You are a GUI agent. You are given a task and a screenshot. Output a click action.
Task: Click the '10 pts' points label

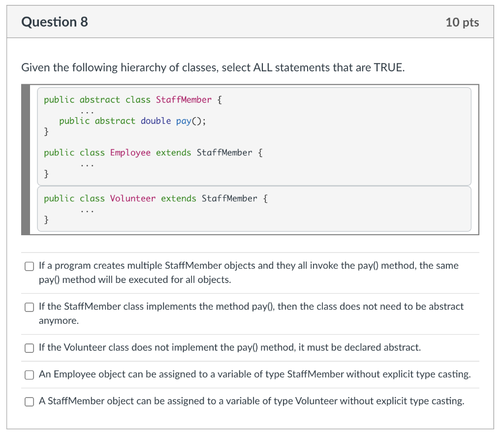click(462, 22)
